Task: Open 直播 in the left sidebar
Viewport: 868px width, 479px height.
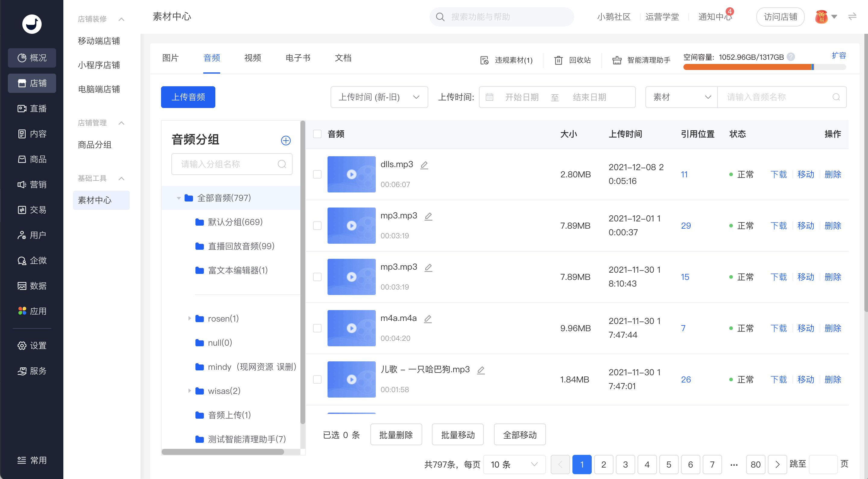Action: [x=32, y=108]
